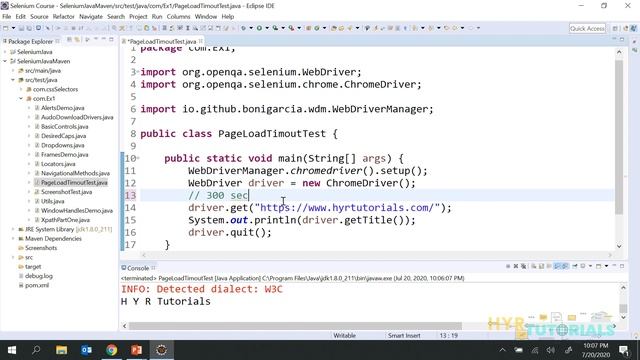Image resolution: width=640 pixels, height=360 pixels.
Task: Click the green Run button icon
Action: (x=259, y=28)
